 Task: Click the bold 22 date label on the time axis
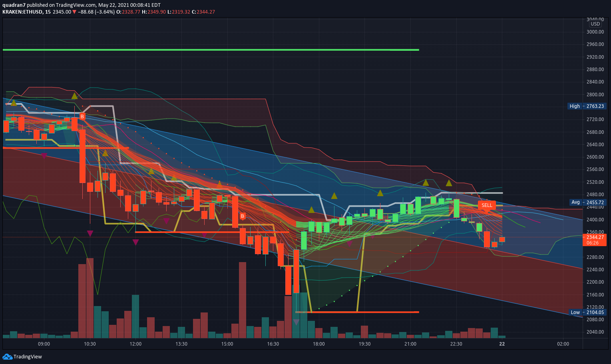[x=502, y=344]
